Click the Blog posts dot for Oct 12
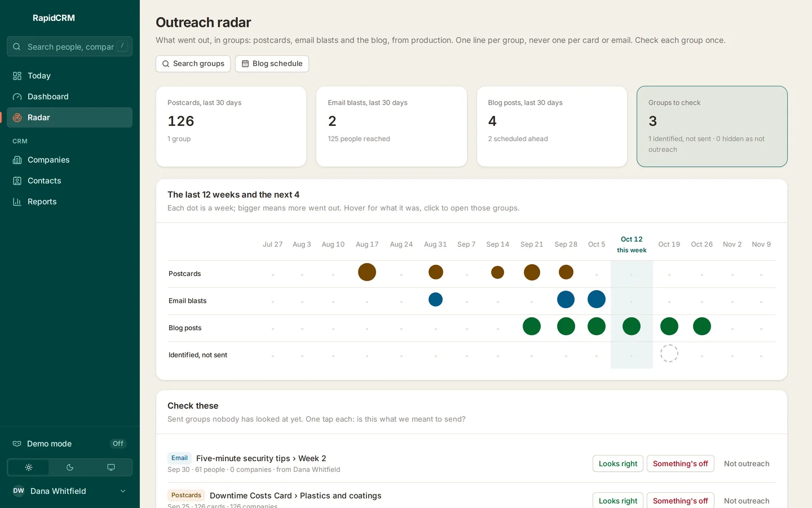Screen dimensions: 812x508 [x=632, y=326]
